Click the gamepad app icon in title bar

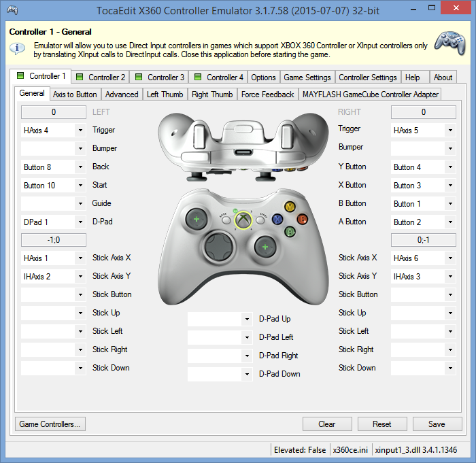pyautogui.click(x=12, y=10)
